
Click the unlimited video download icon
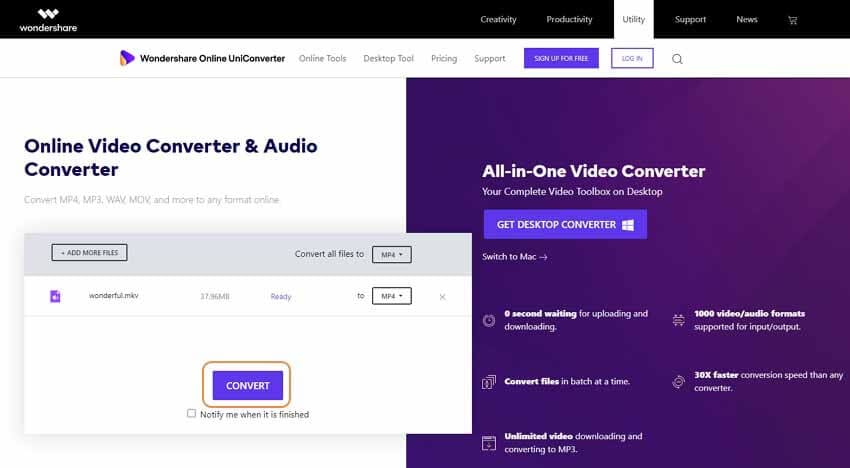pos(488,443)
